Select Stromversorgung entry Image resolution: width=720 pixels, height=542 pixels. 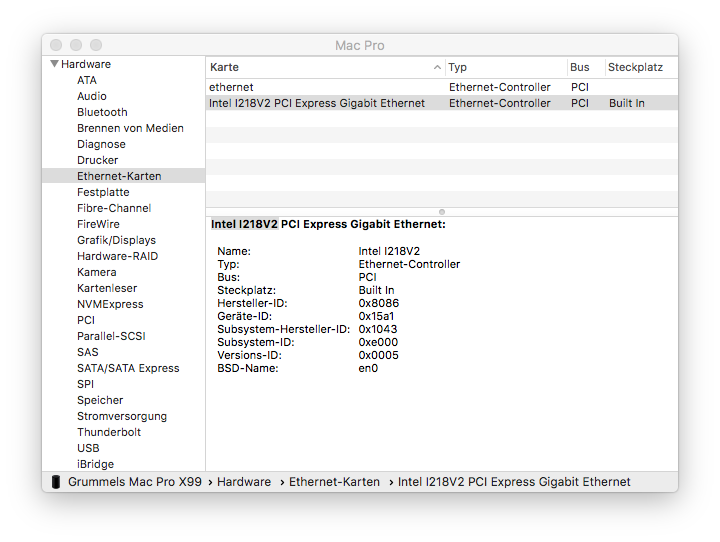(x=122, y=416)
